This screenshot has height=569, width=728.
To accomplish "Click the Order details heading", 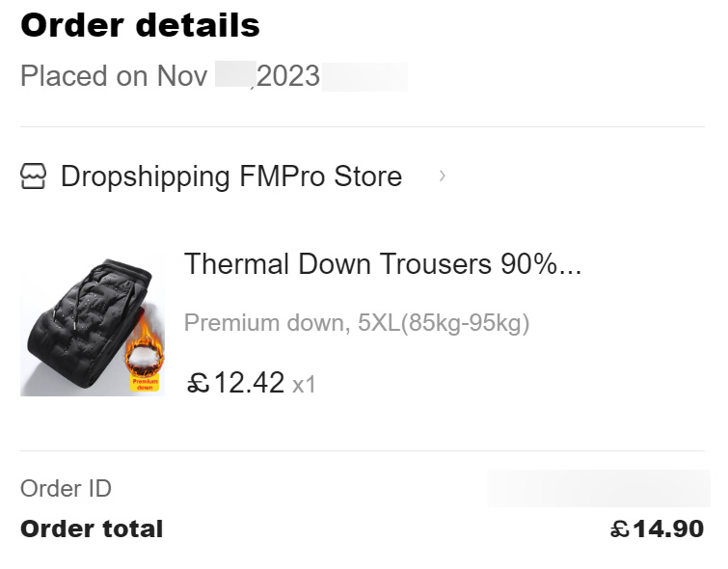I will coord(140,25).
